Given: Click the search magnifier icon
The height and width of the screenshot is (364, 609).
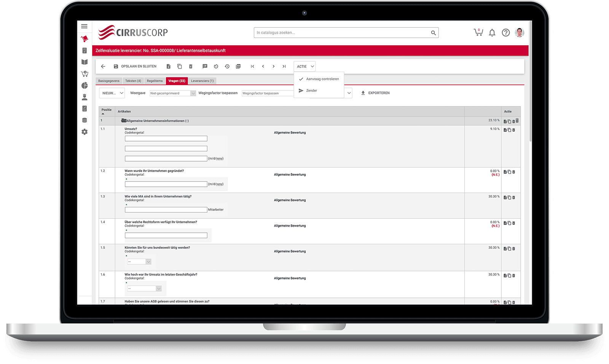Looking at the screenshot, I should pos(433,33).
